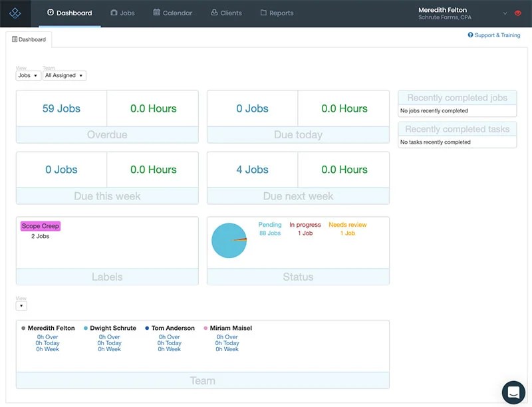Open the Reports nav item

(277, 13)
